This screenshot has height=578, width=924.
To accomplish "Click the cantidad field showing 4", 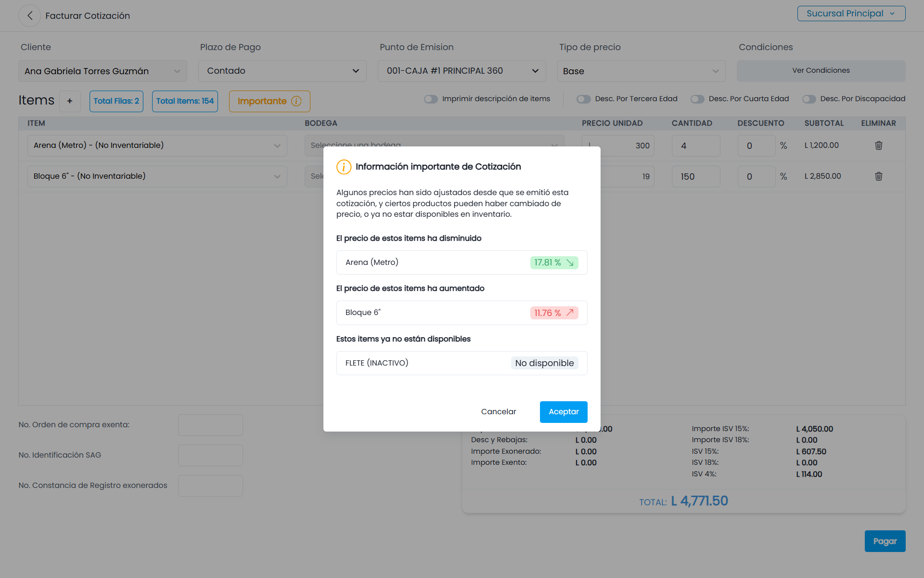I will [696, 146].
